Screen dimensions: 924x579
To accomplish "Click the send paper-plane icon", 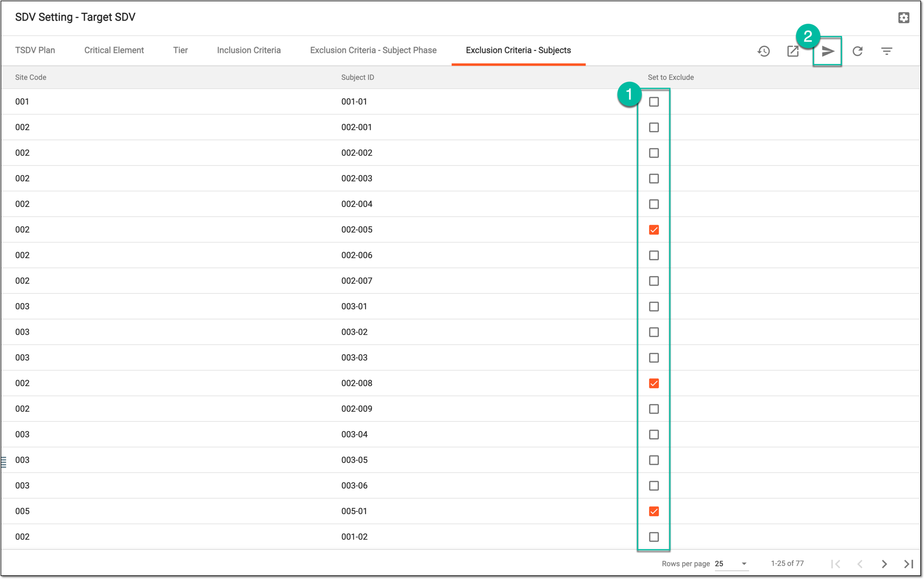I will (828, 51).
